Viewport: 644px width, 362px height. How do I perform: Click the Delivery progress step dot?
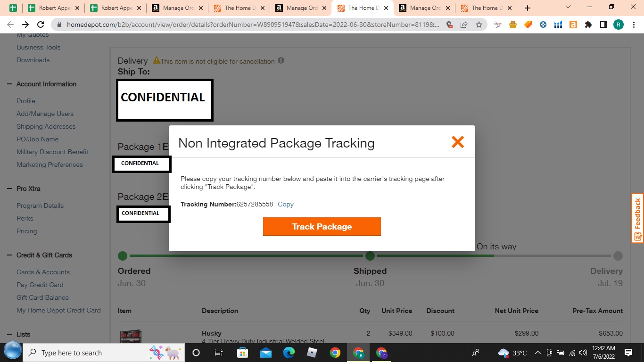(x=618, y=256)
